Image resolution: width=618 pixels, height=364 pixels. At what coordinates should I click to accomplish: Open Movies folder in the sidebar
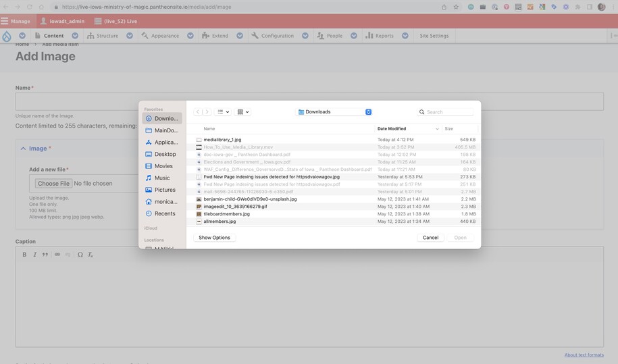(162, 166)
